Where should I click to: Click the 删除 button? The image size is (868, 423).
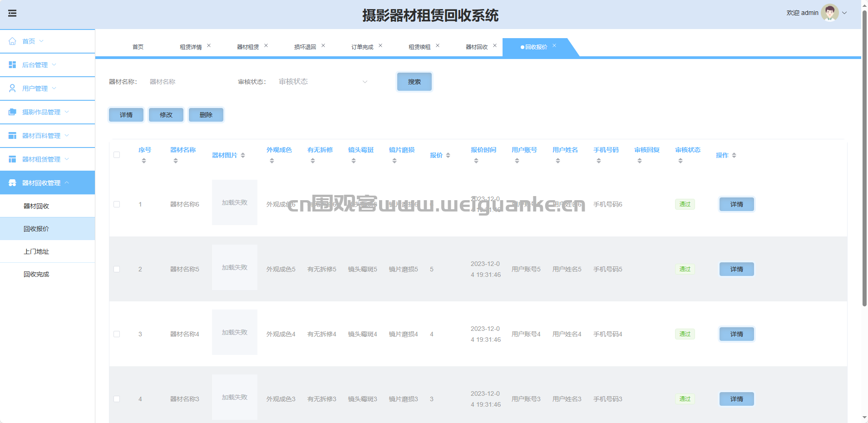[x=206, y=115]
